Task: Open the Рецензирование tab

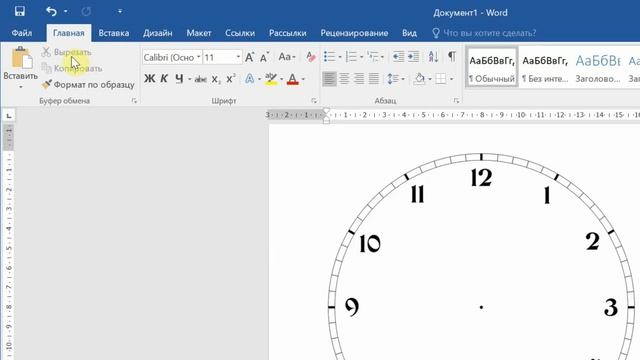Action: click(x=354, y=33)
